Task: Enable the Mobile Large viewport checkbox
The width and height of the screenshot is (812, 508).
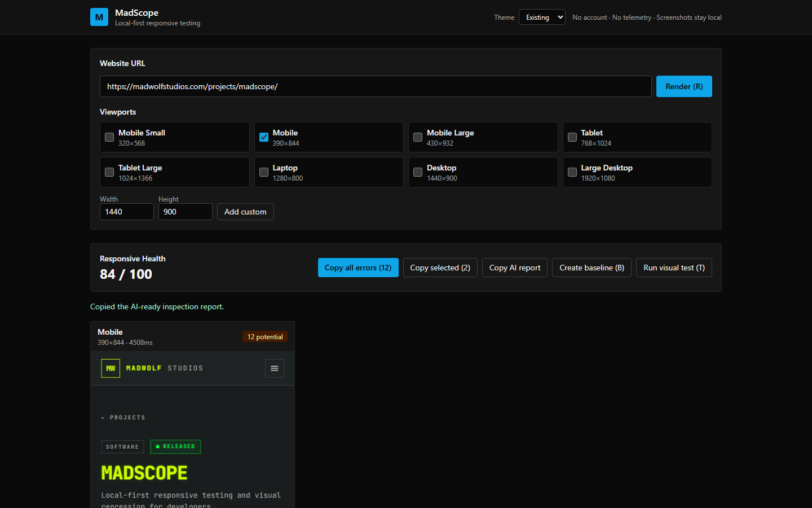Action: [x=418, y=137]
